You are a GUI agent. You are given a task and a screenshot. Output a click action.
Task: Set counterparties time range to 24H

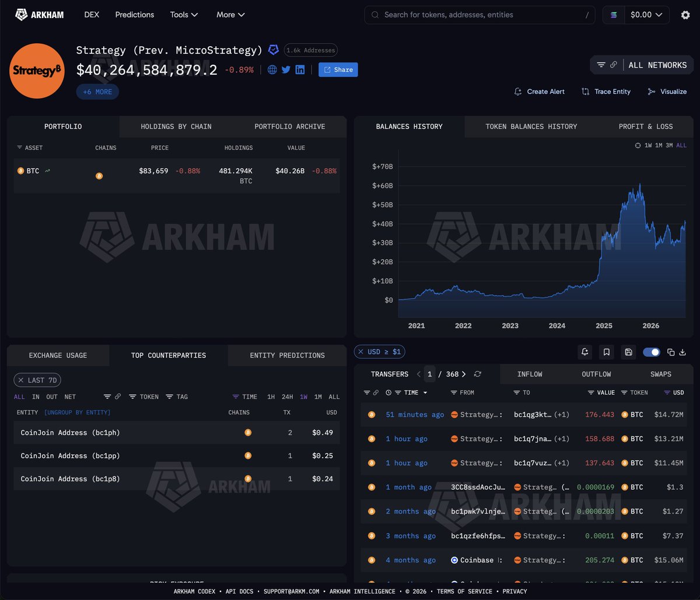pyautogui.click(x=288, y=397)
